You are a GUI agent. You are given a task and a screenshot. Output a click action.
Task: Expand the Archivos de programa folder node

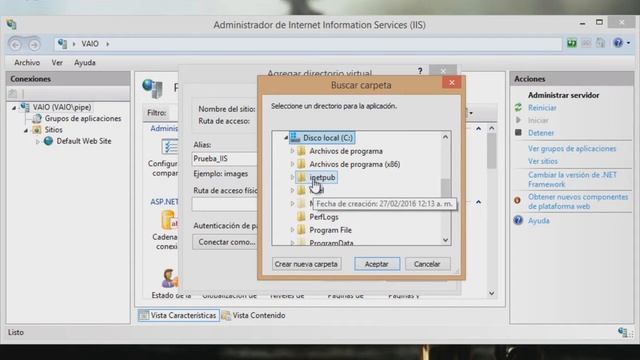pyautogui.click(x=292, y=151)
